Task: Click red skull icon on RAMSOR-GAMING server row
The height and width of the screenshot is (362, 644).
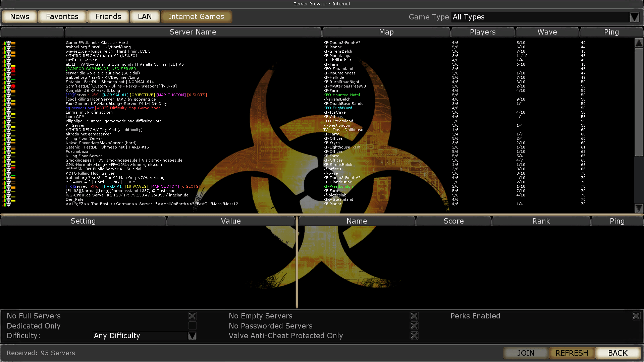Action: pyautogui.click(x=13, y=69)
